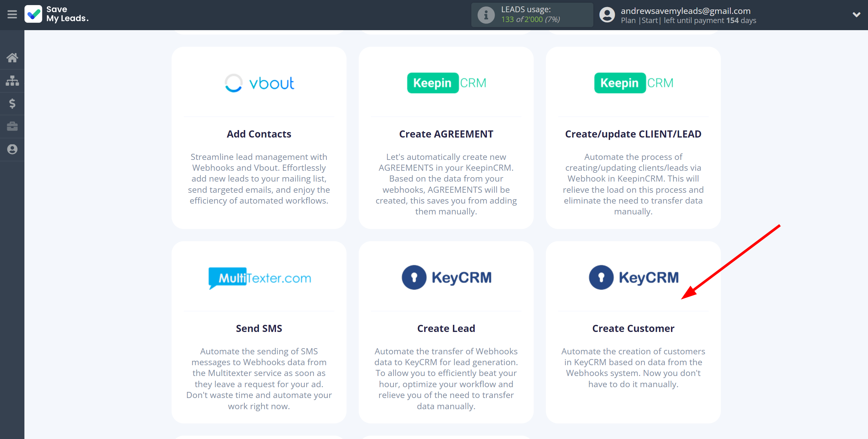This screenshot has width=868, height=439.
Task: Click the Multitexter SMS description text
Action: [259, 379]
